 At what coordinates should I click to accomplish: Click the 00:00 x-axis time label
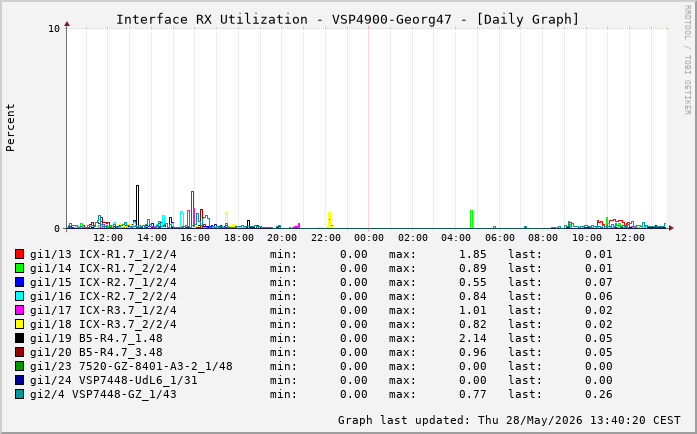pos(369,238)
